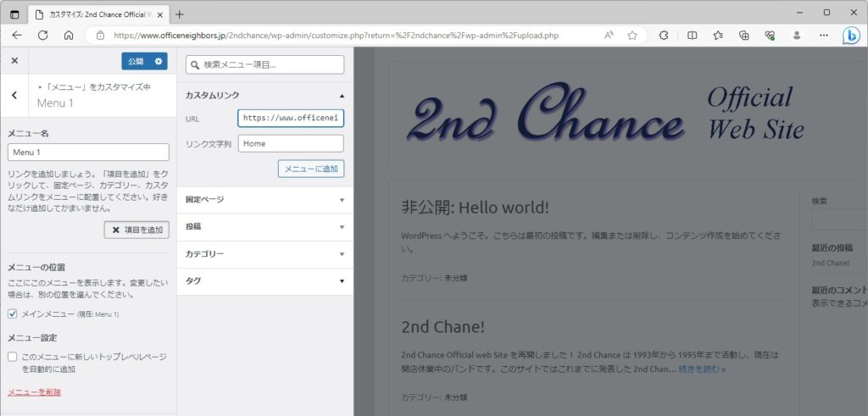The image size is (868, 416).
Task: Add page to favorites star icon
Action: (x=632, y=36)
